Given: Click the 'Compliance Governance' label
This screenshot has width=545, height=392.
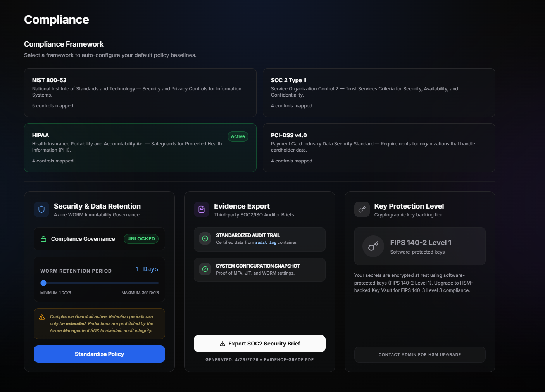Looking at the screenshot, I should pos(83,239).
